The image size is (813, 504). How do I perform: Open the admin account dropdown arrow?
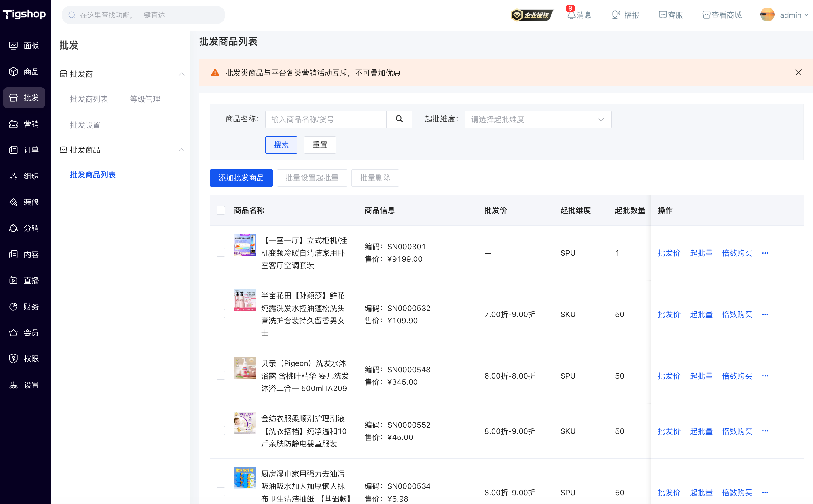pos(807,15)
